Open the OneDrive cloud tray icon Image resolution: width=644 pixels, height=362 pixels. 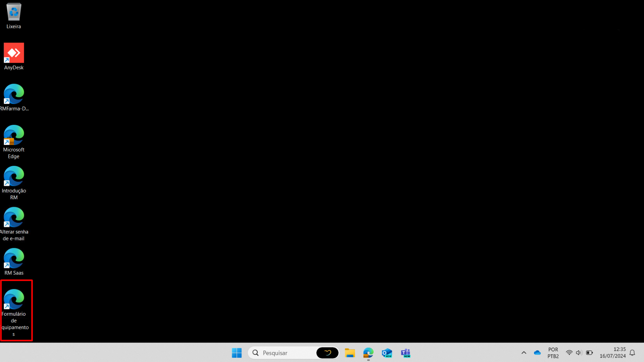pos(537,353)
